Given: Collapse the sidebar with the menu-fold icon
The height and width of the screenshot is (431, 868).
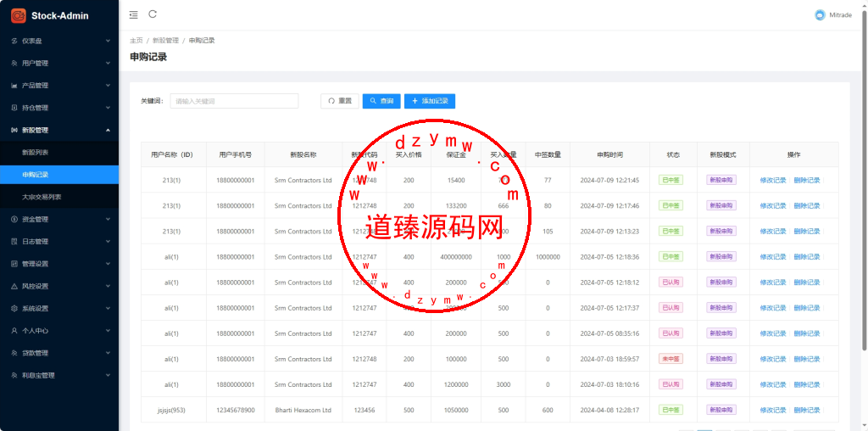Looking at the screenshot, I should point(133,15).
